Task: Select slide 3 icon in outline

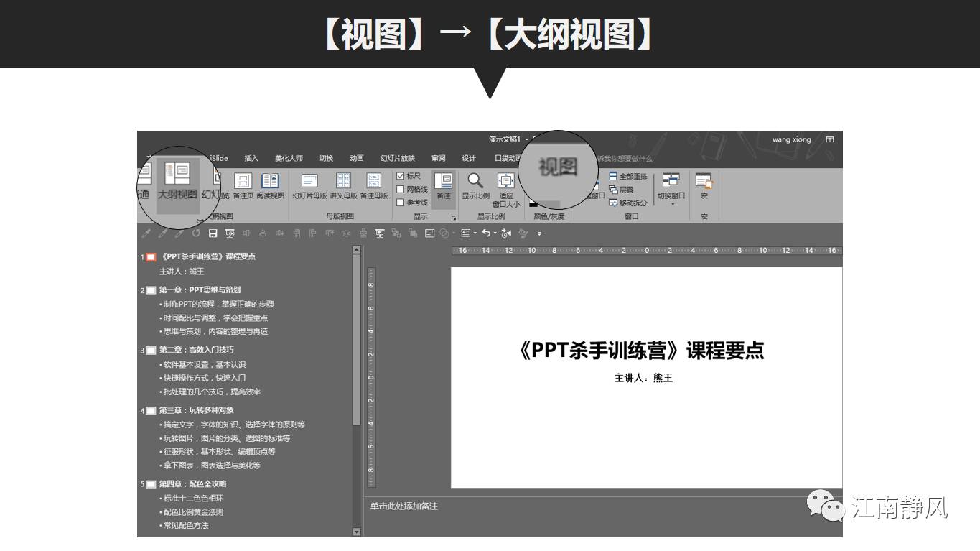Action: click(151, 351)
